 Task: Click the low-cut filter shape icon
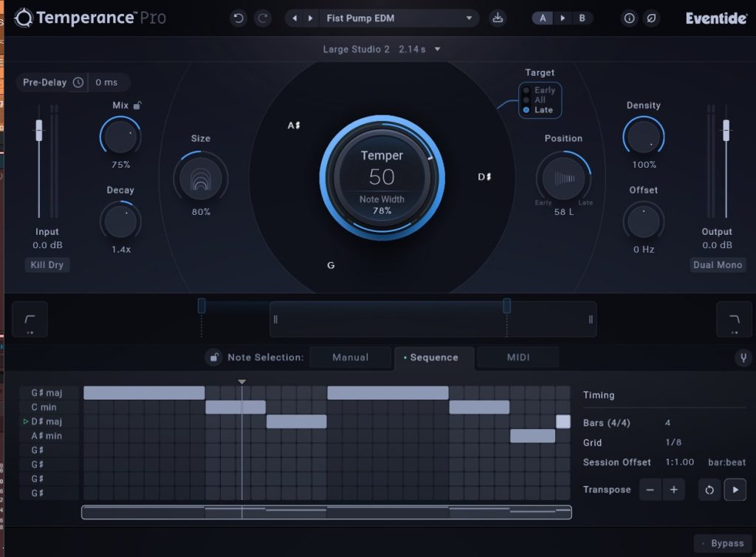tap(30, 319)
